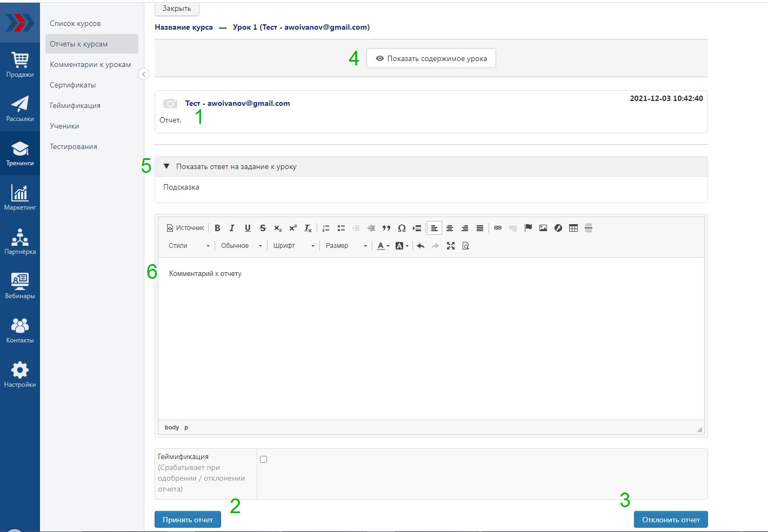The image size is (768, 532).
Task: Open Комментарии к урокам menu item
Action: [x=90, y=64]
